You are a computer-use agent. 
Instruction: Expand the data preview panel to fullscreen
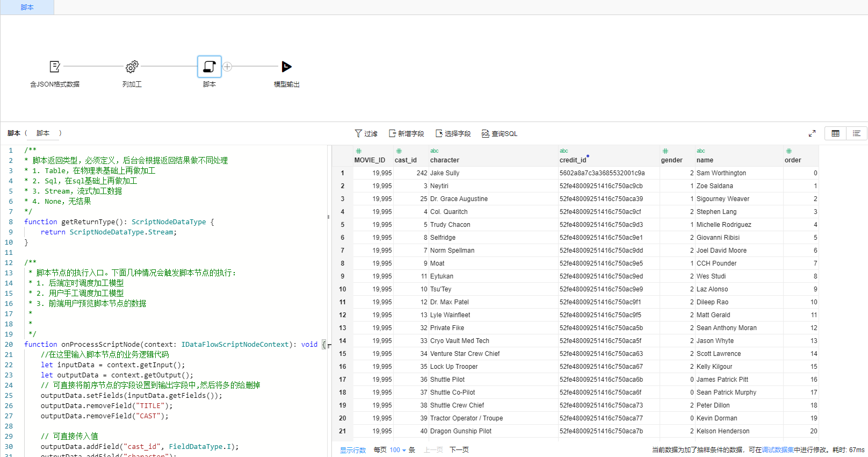812,133
